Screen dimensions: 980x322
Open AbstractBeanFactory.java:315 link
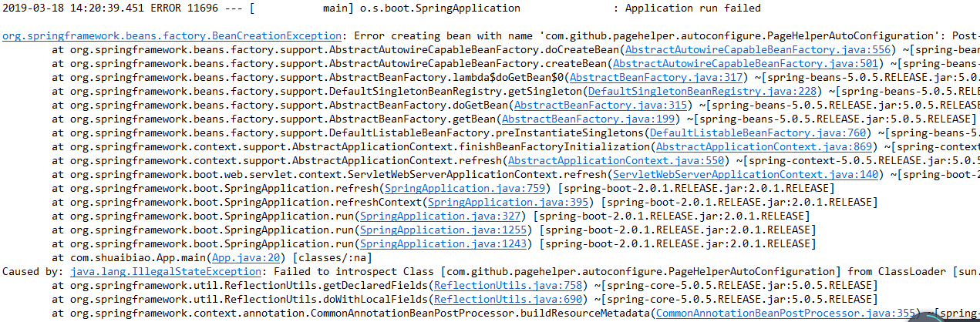[602, 105]
